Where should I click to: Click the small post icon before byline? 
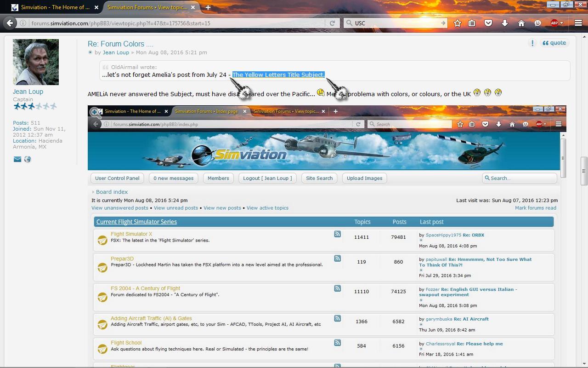pyautogui.click(x=90, y=52)
